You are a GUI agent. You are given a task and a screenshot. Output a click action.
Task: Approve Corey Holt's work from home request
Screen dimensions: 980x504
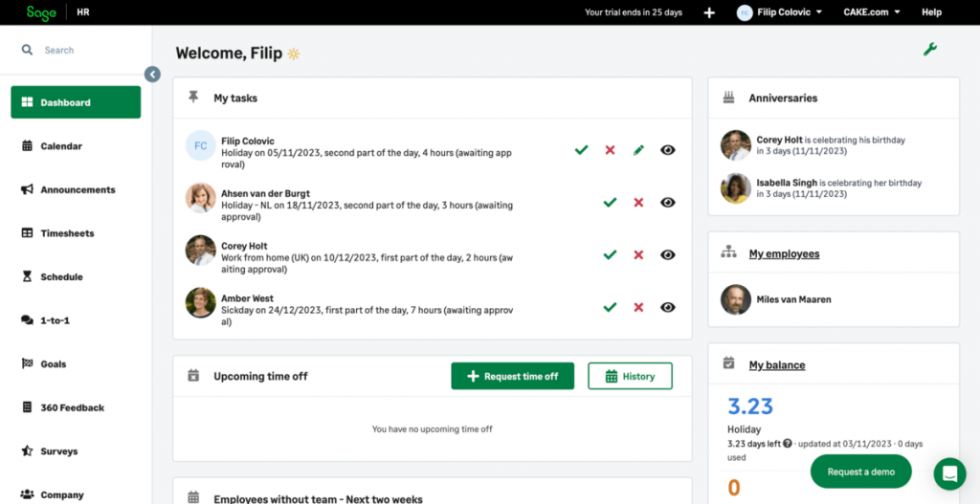tap(610, 254)
